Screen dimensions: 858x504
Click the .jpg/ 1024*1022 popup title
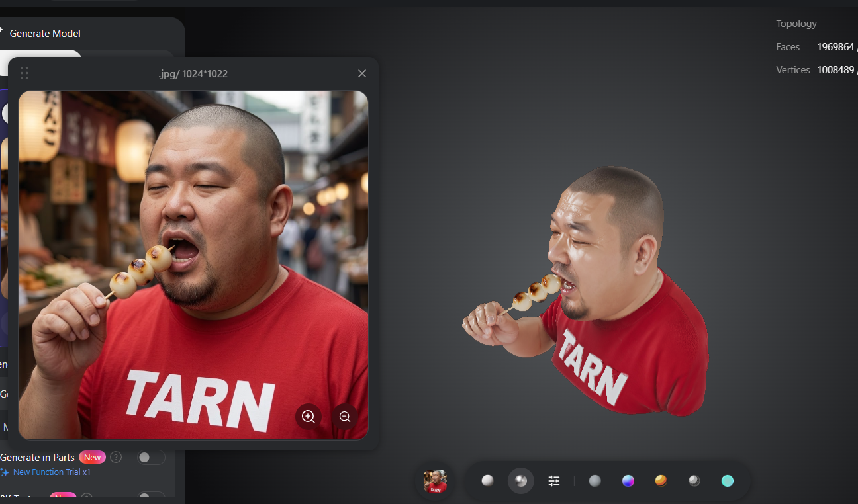point(193,74)
